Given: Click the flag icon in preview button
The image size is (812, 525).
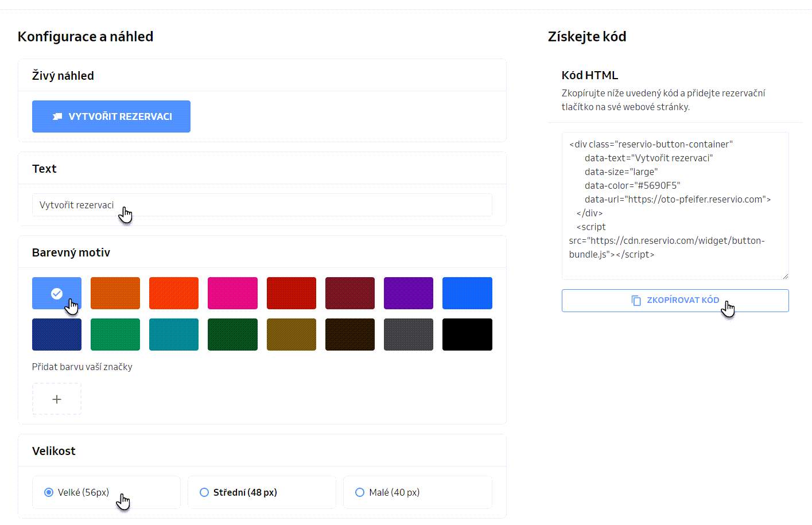Looking at the screenshot, I should pyautogui.click(x=57, y=116).
